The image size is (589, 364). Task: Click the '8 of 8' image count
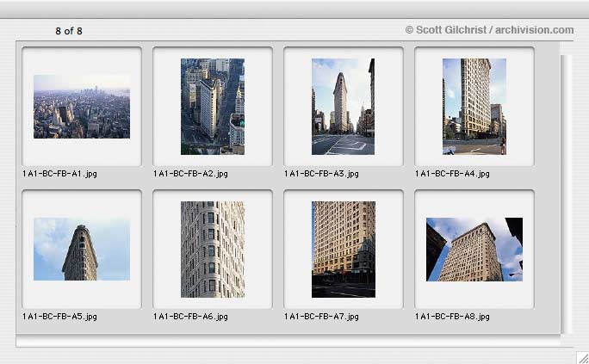coord(69,31)
